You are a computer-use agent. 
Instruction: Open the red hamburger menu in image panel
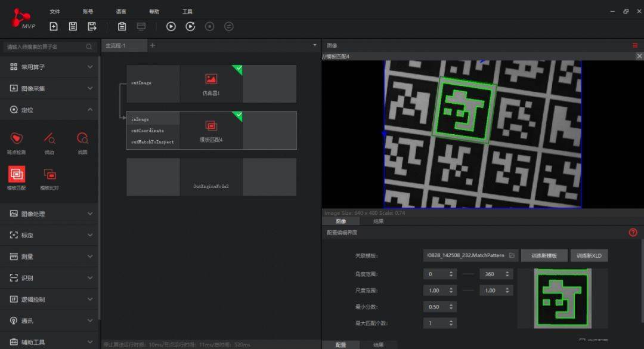(x=635, y=45)
